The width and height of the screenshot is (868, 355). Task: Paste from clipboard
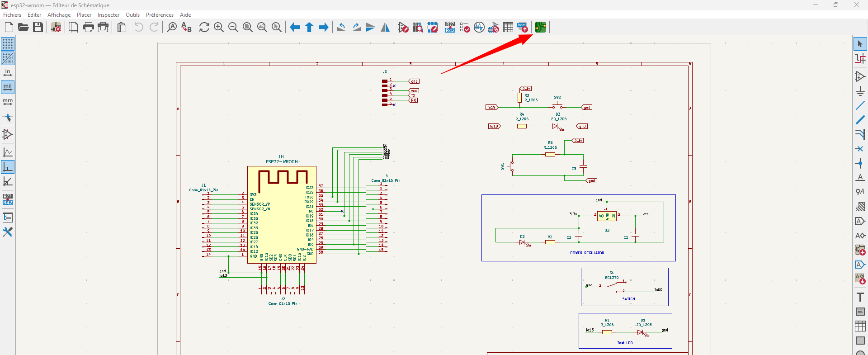click(x=122, y=28)
